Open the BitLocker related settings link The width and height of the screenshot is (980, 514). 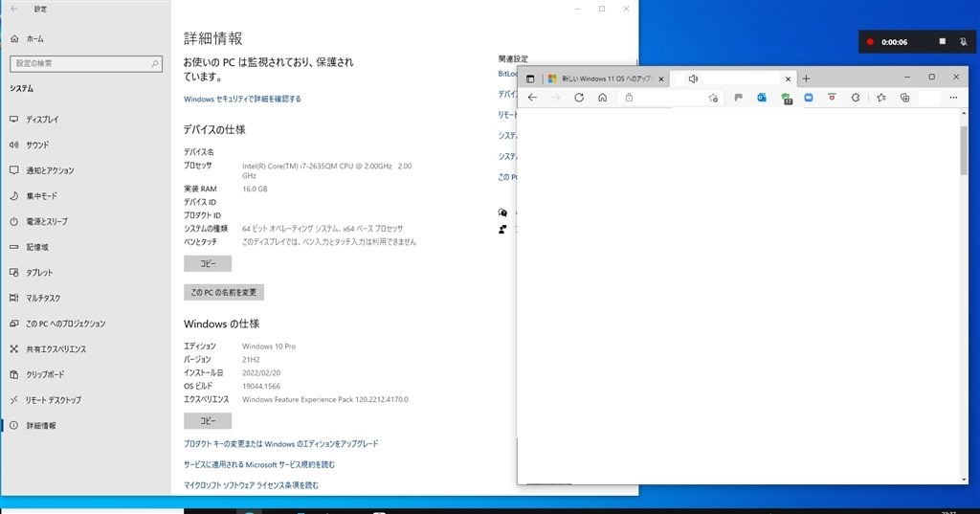(507, 74)
